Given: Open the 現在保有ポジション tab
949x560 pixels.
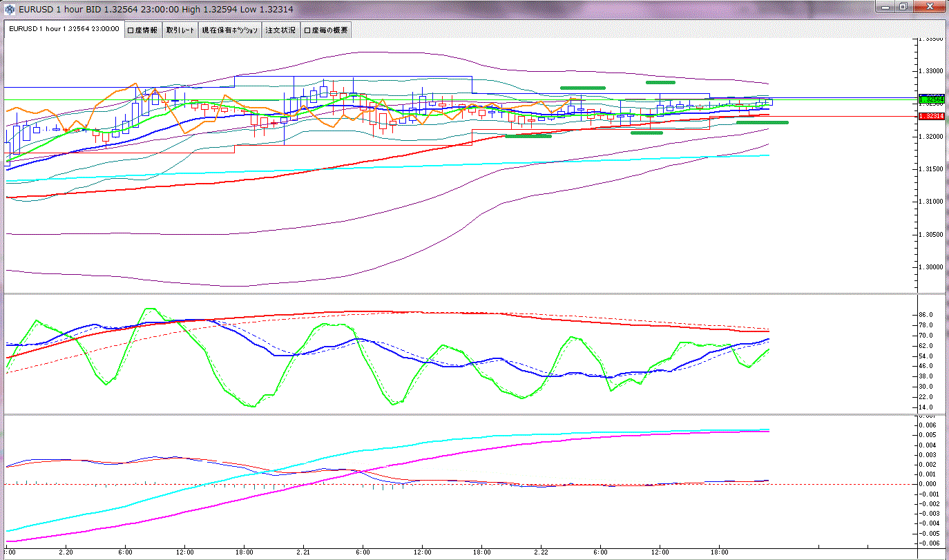Looking at the screenshot, I should coord(230,30).
